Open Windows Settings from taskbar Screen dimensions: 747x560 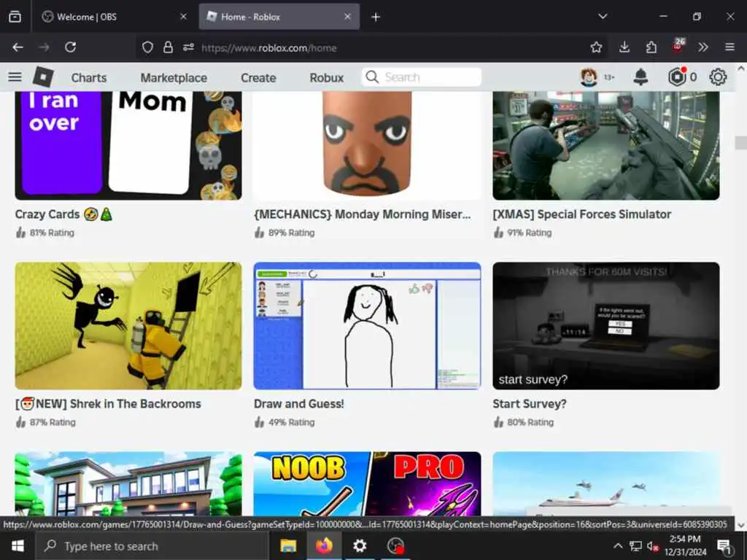pyautogui.click(x=360, y=545)
